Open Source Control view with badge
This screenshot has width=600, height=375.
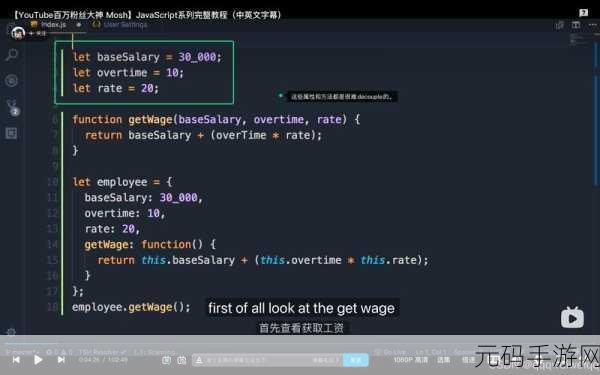coord(12,107)
